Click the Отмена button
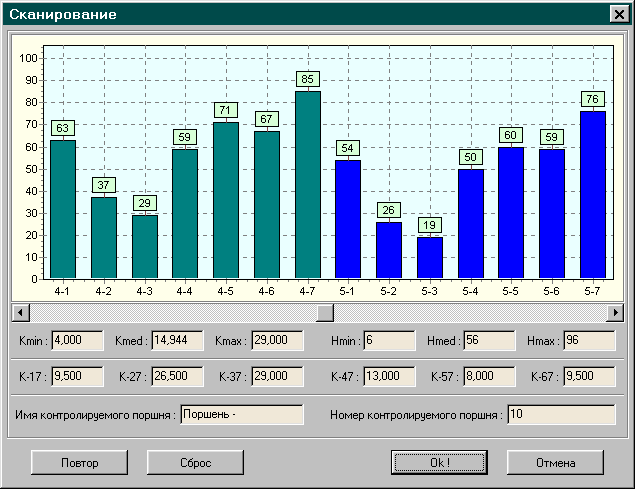 tap(555, 462)
